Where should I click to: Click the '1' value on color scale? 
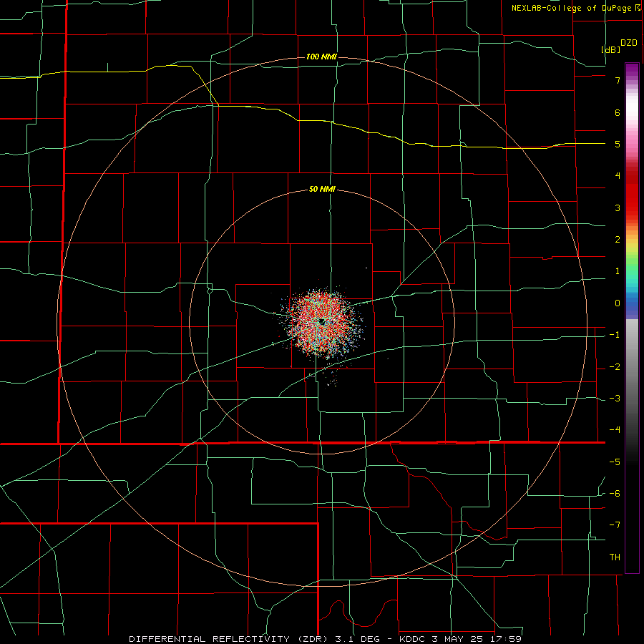(x=618, y=271)
